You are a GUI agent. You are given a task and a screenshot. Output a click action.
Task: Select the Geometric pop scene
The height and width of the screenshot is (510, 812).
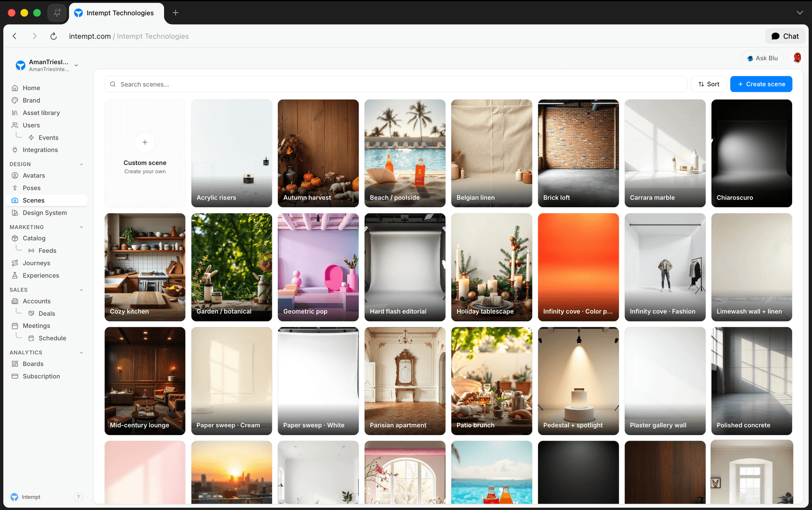coord(318,267)
